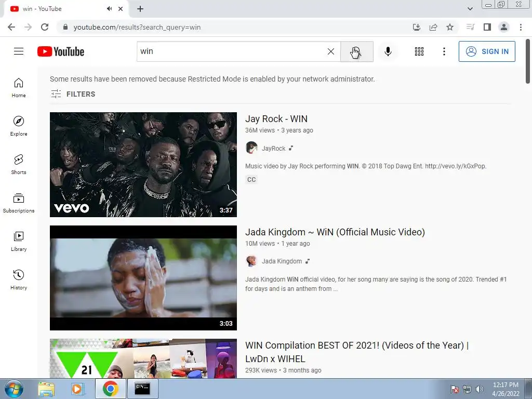Play the WIN Compilation 2021 thumbnail

143,358
